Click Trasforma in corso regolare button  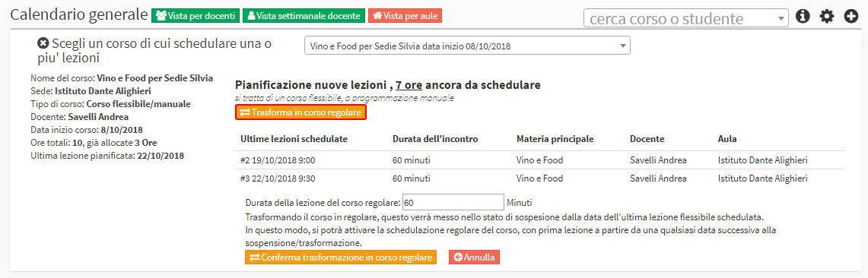pos(301,112)
